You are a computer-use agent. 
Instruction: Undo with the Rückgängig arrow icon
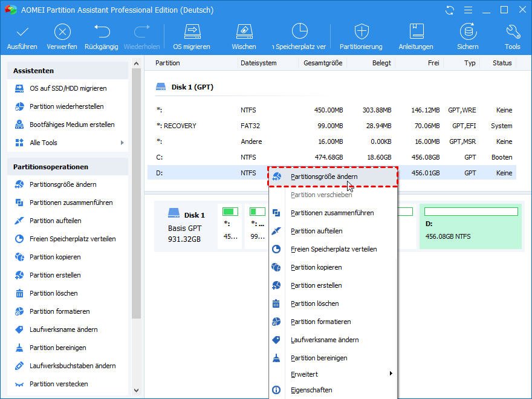[102, 32]
